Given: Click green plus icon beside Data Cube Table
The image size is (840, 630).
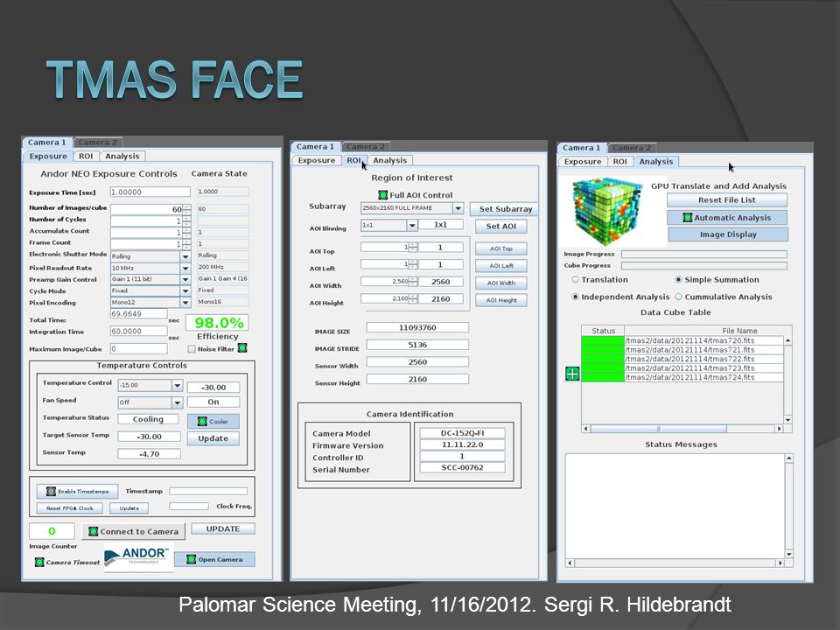Looking at the screenshot, I should tap(572, 374).
